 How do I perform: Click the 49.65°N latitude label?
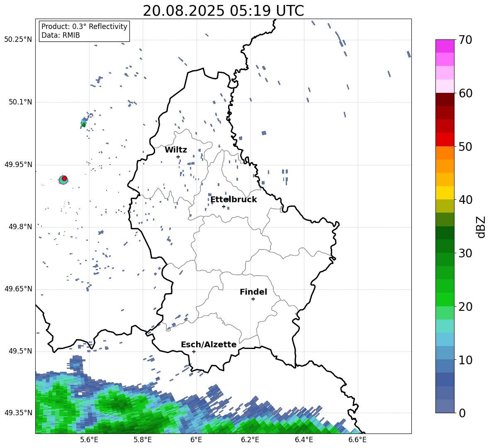(x=18, y=289)
